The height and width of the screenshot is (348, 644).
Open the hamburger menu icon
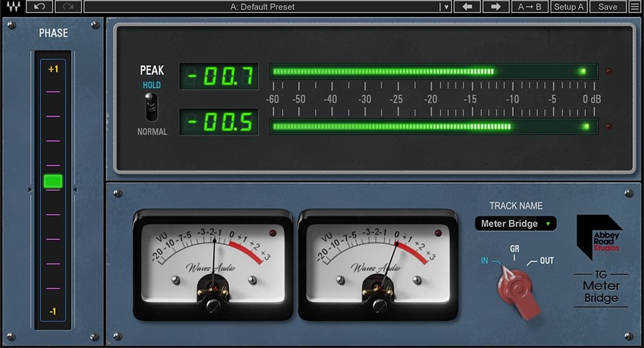tap(635, 6)
